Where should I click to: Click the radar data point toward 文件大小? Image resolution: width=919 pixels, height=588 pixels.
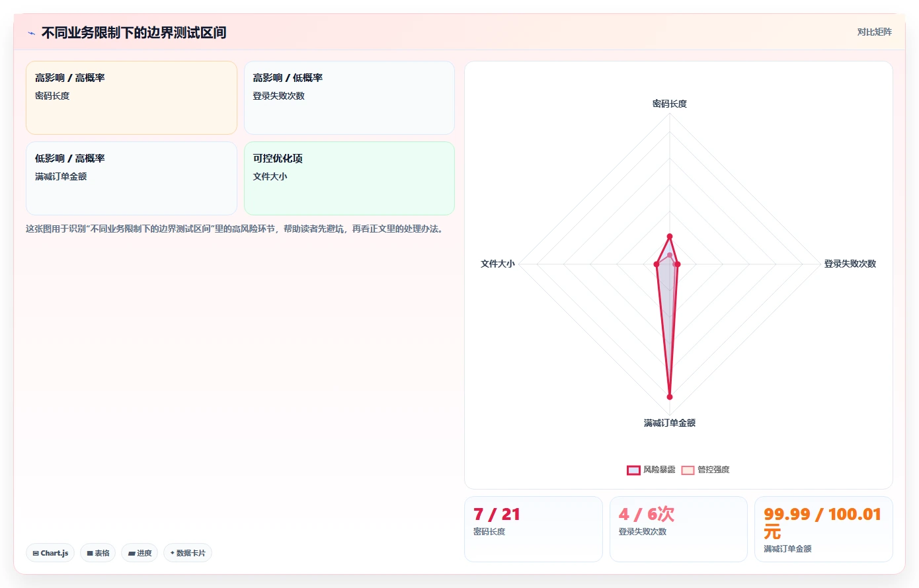(x=657, y=264)
